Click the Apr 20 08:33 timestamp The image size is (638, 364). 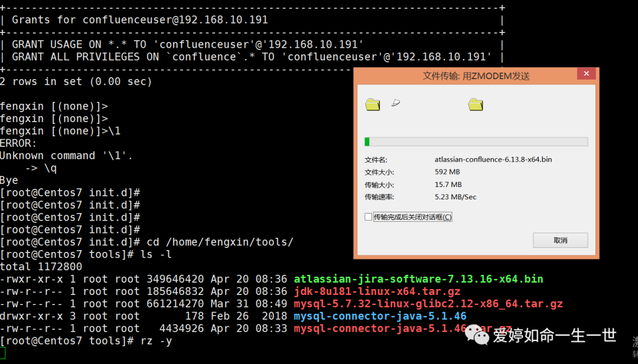coord(249,328)
